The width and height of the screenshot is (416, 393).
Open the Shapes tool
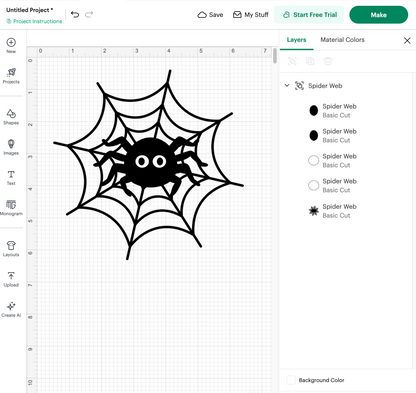pos(11,117)
